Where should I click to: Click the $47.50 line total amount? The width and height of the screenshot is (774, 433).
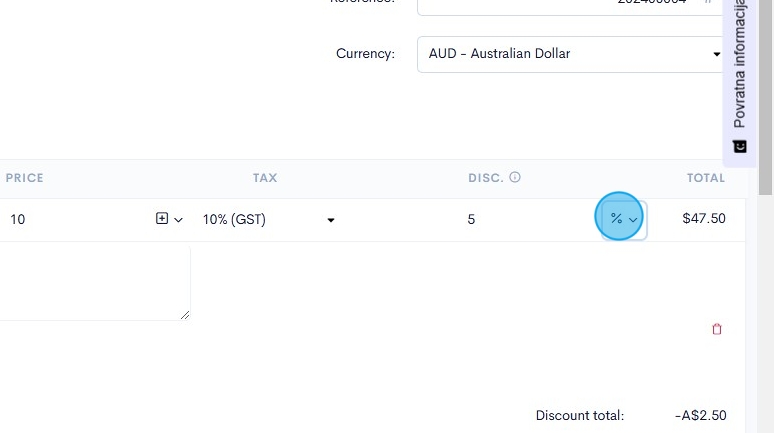pyautogui.click(x=703, y=218)
